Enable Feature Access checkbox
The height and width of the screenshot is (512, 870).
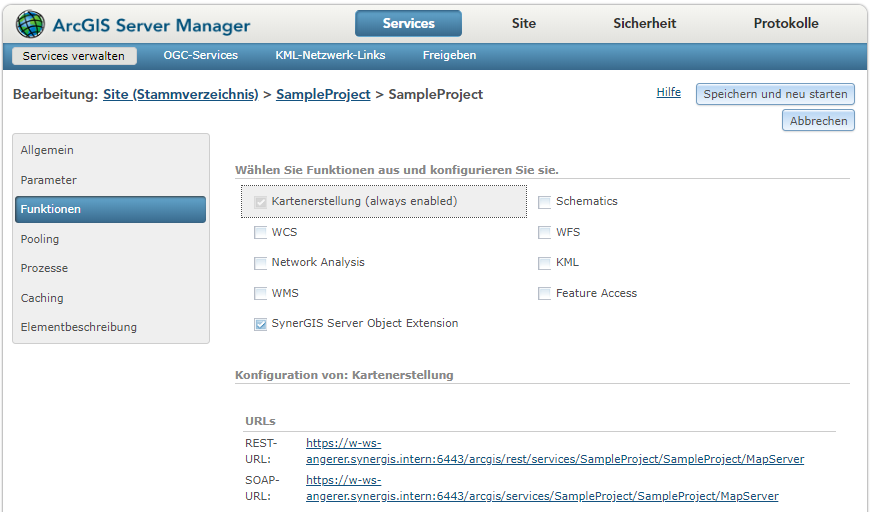pos(545,294)
